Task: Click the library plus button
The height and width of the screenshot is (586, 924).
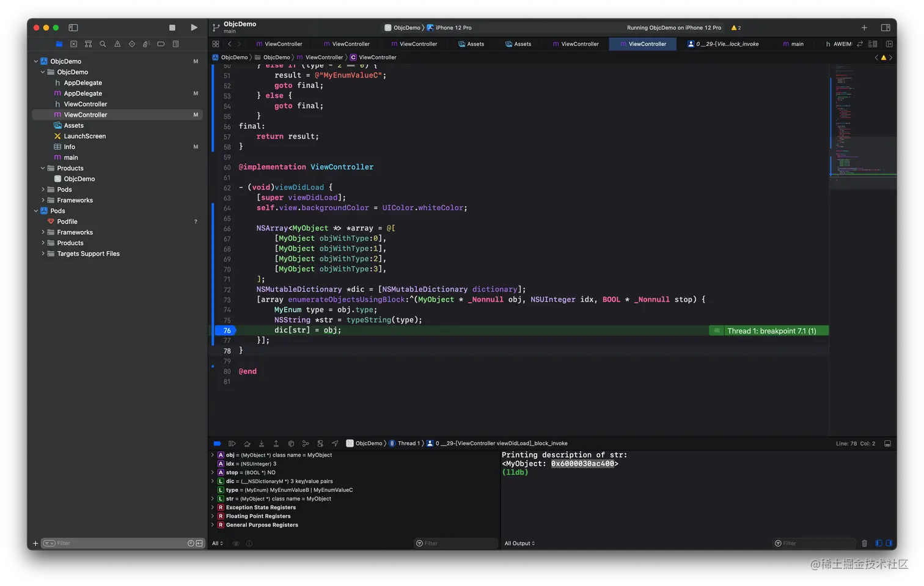Action: pos(864,27)
